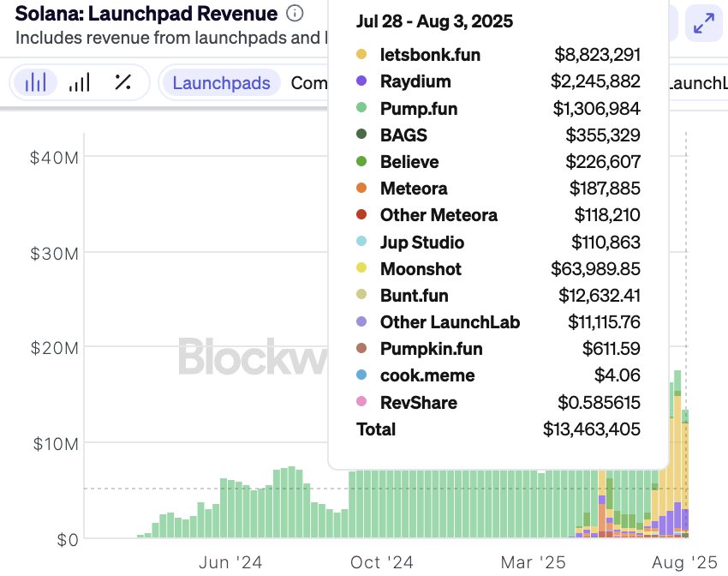The image size is (728, 576).
Task: Click the Oct '24 x-axis label
Action: point(382,562)
